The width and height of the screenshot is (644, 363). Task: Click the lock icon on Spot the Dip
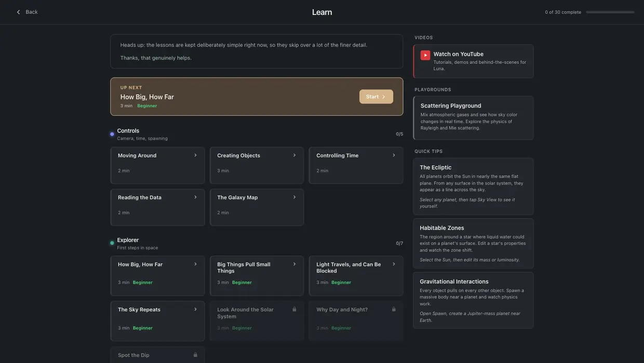tap(195, 355)
